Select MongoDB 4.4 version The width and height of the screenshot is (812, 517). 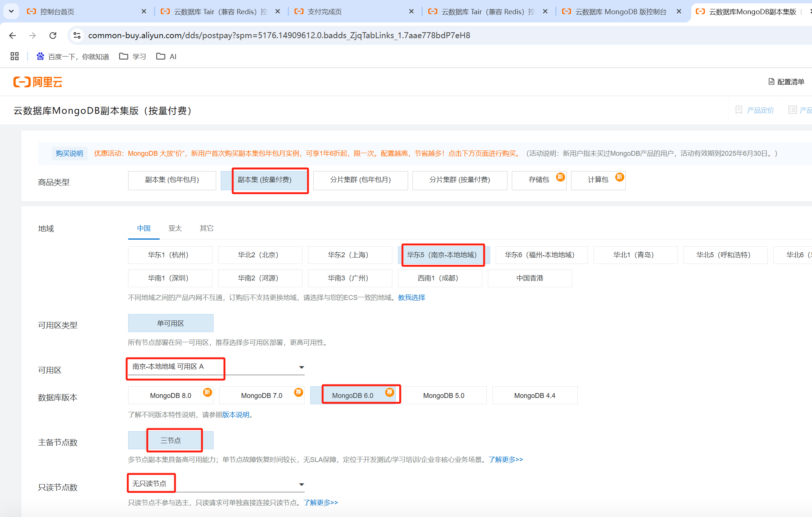click(535, 396)
